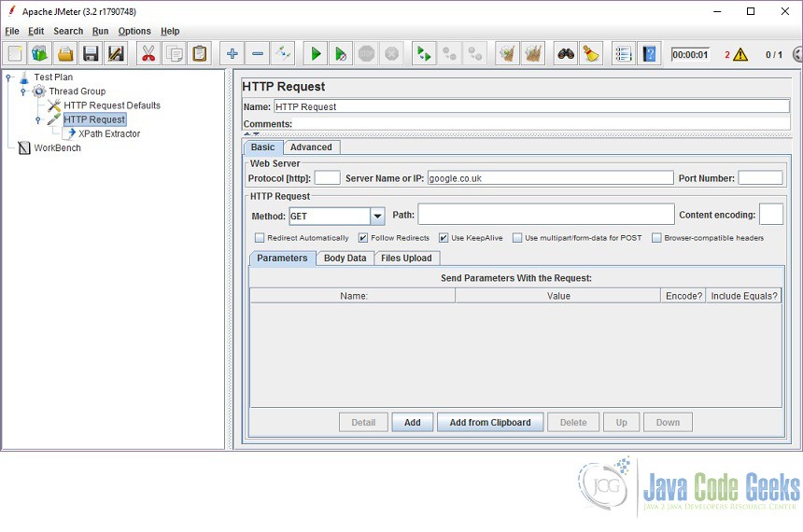Click the Path input field
This screenshot has width=803, height=532.
(546, 215)
